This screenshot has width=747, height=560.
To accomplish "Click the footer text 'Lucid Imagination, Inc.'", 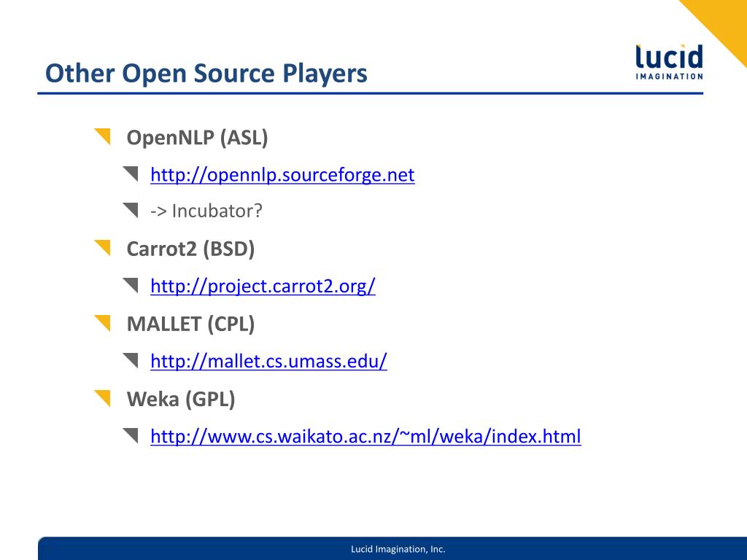I will (398, 549).
